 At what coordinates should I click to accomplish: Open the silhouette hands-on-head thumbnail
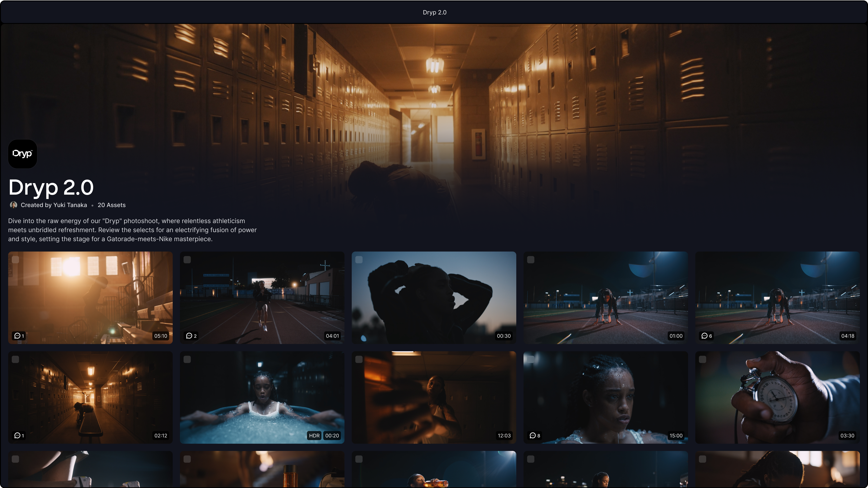click(x=434, y=297)
